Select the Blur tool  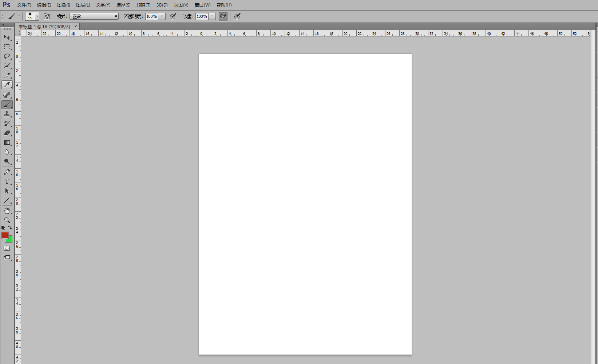point(7,152)
